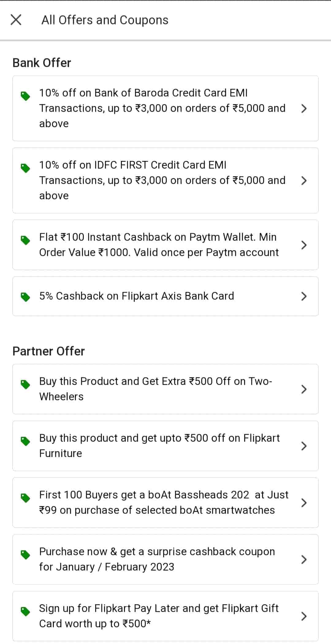331x644 pixels.
Task: Open surprise cashback coupon January/February 2023 offer
Action: coord(157,559)
